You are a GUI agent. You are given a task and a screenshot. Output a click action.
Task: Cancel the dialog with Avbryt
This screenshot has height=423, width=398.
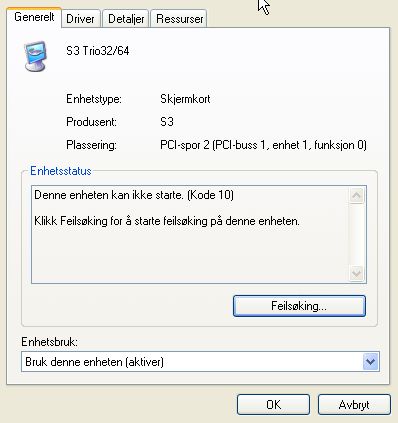tap(354, 405)
